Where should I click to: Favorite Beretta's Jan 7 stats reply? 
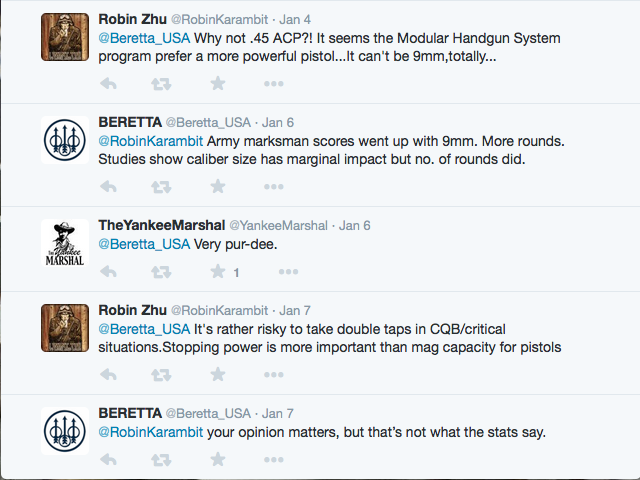pos(218,460)
